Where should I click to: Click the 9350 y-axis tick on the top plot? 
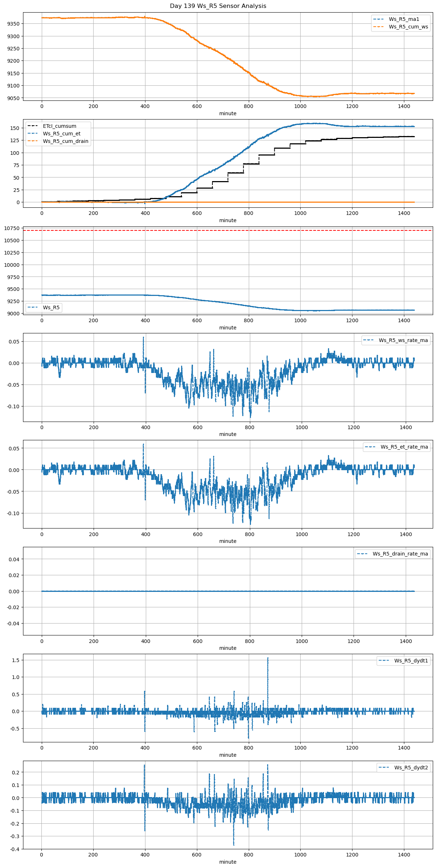click(x=13, y=24)
